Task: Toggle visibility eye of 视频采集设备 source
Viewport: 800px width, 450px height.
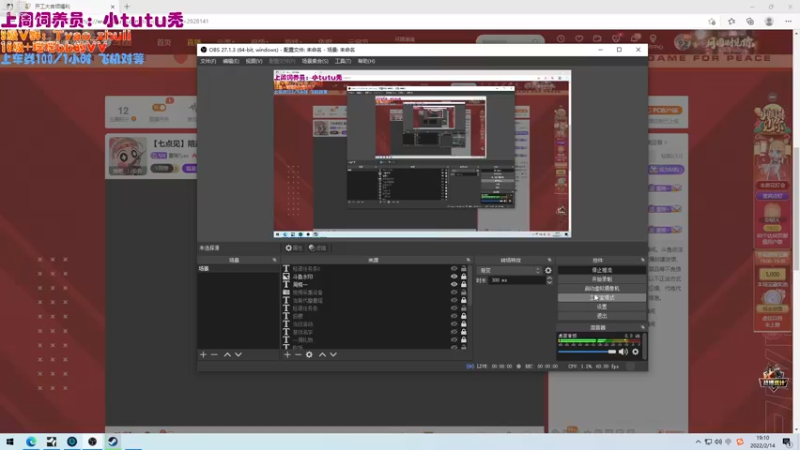Action: pyautogui.click(x=454, y=292)
